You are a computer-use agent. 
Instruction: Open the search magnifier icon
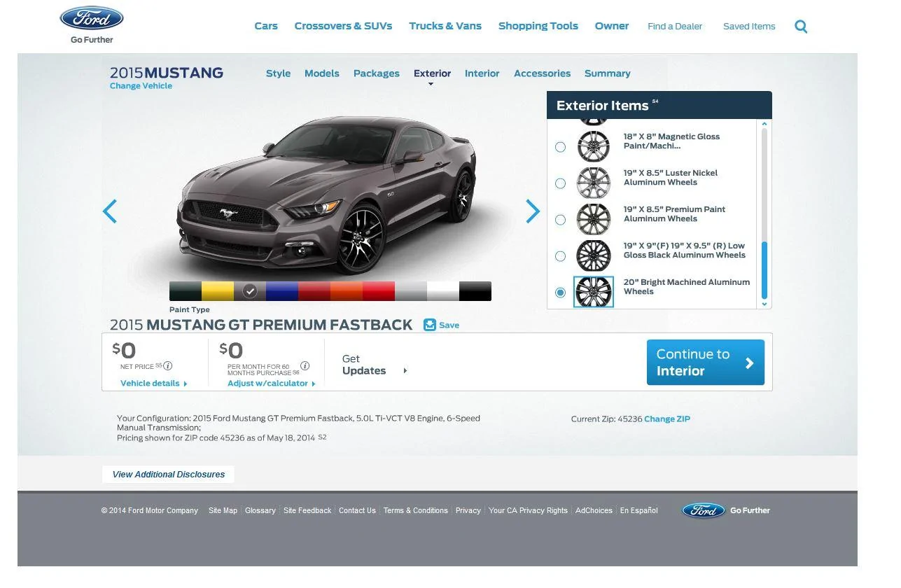point(802,27)
